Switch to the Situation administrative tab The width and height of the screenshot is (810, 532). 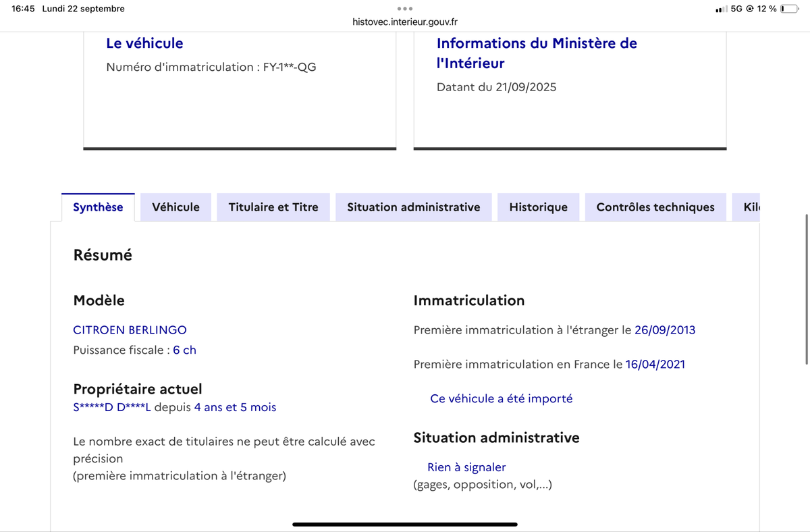413,207
